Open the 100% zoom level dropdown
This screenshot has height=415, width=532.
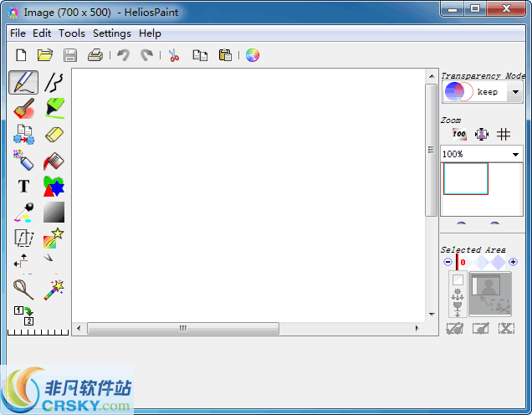[515, 155]
